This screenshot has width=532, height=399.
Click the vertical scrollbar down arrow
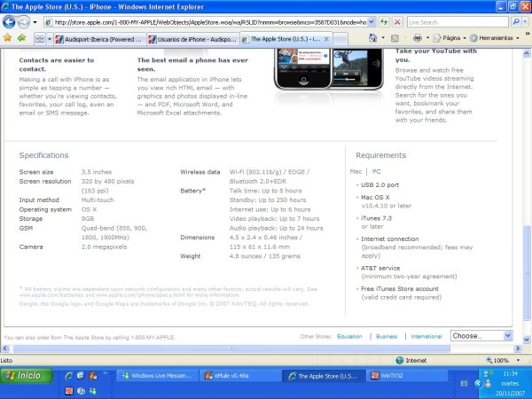(526, 340)
